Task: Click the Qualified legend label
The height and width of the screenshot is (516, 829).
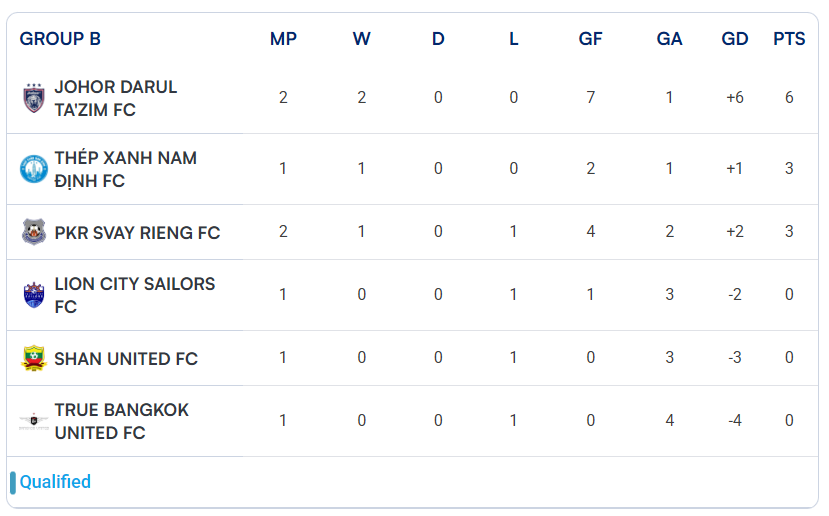Action: [55, 482]
